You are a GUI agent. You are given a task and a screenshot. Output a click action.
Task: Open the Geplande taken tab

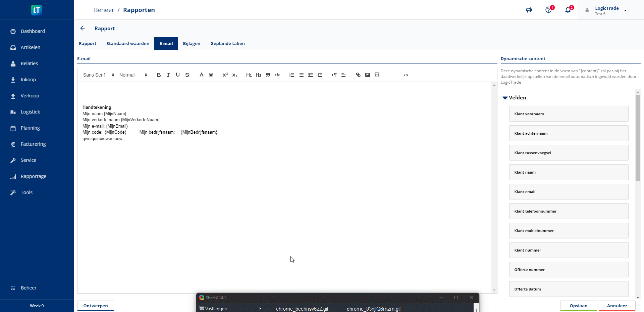227,43
